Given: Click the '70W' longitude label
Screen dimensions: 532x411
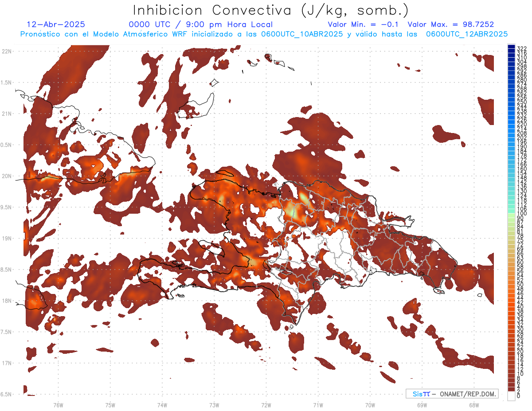Looking at the screenshot, I should [370, 405].
